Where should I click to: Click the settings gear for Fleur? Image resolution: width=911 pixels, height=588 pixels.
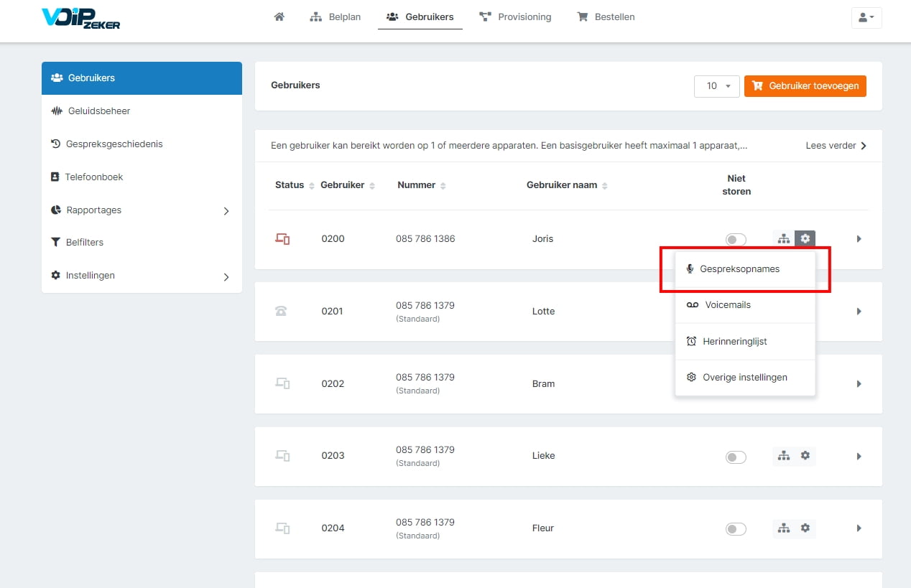click(805, 528)
